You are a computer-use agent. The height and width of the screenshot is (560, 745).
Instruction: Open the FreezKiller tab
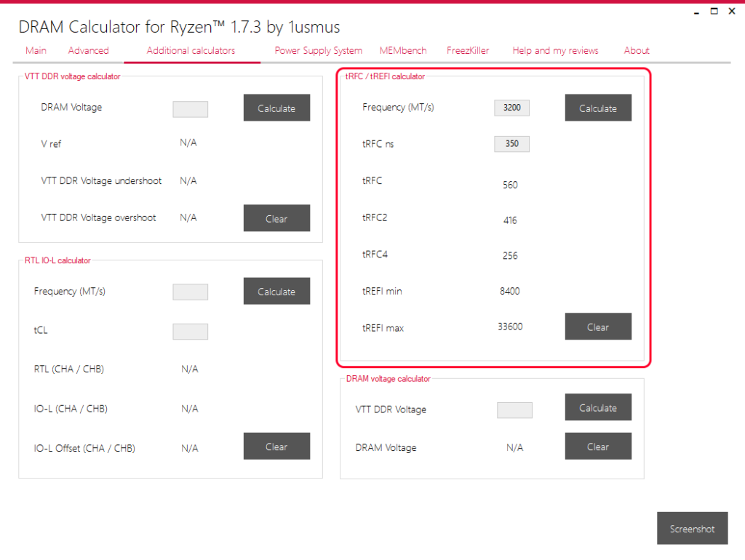(x=468, y=50)
